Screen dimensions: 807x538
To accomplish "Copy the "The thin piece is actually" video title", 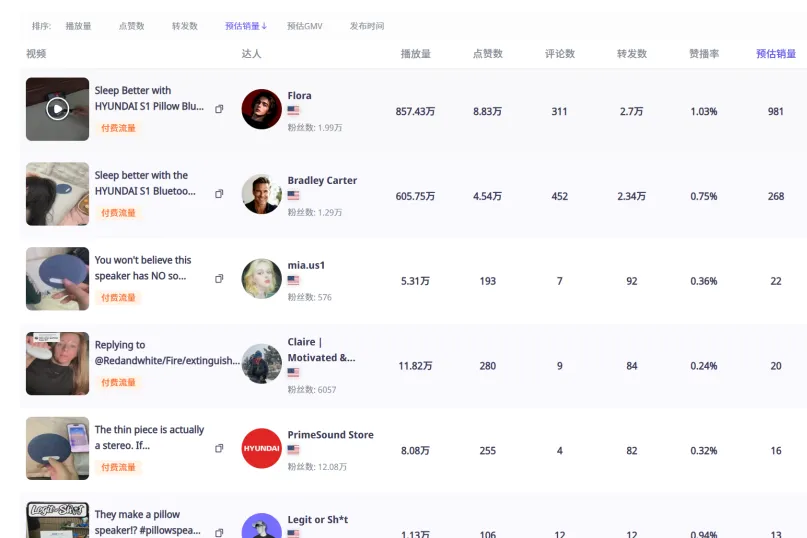I will pyautogui.click(x=220, y=448).
